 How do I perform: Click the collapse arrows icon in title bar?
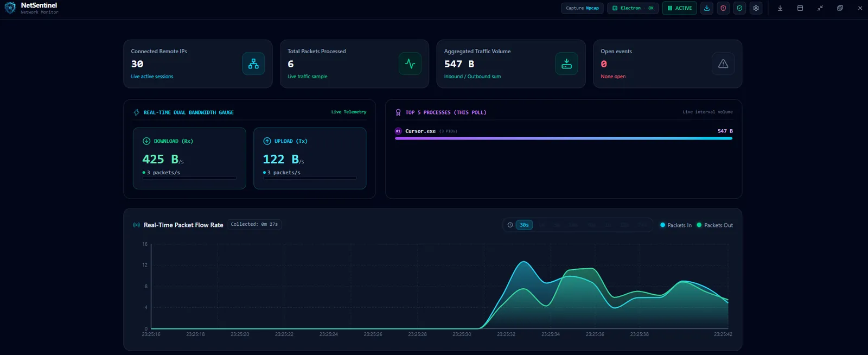click(820, 8)
